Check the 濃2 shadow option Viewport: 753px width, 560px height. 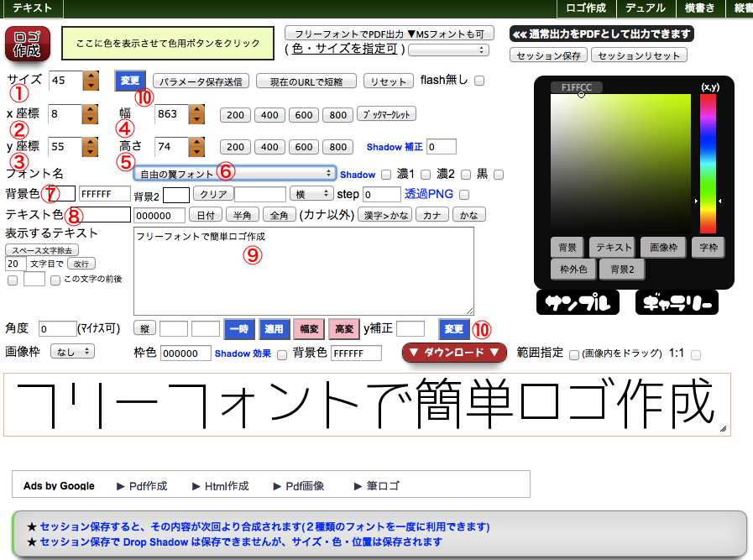tap(466, 175)
